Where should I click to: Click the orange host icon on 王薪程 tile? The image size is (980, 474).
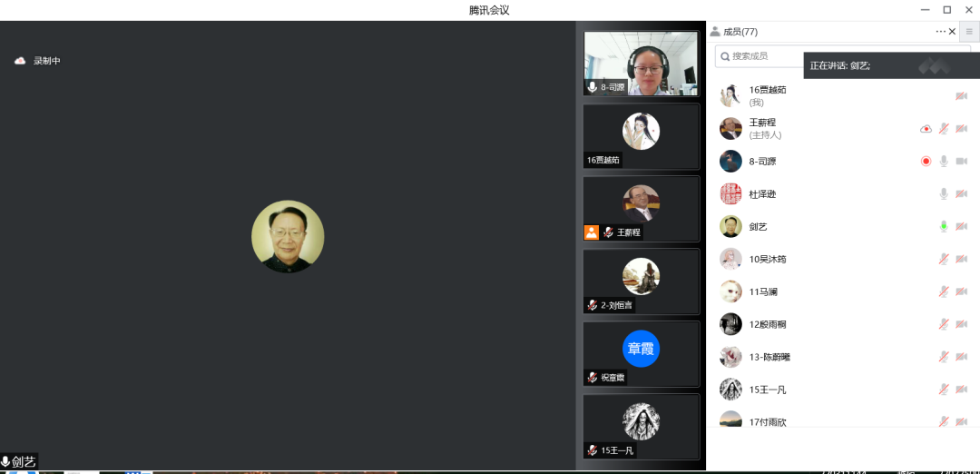[591, 232]
